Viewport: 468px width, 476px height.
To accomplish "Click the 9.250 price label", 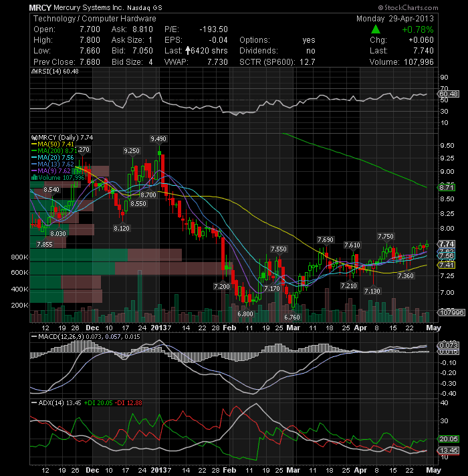I will pyautogui.click(x=132, y=151).
